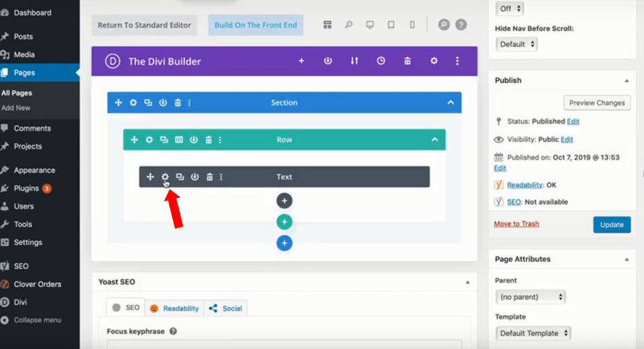Click Return To Standard Editor button
Viewport: 644px width, 349px height.
click(144, 25)
